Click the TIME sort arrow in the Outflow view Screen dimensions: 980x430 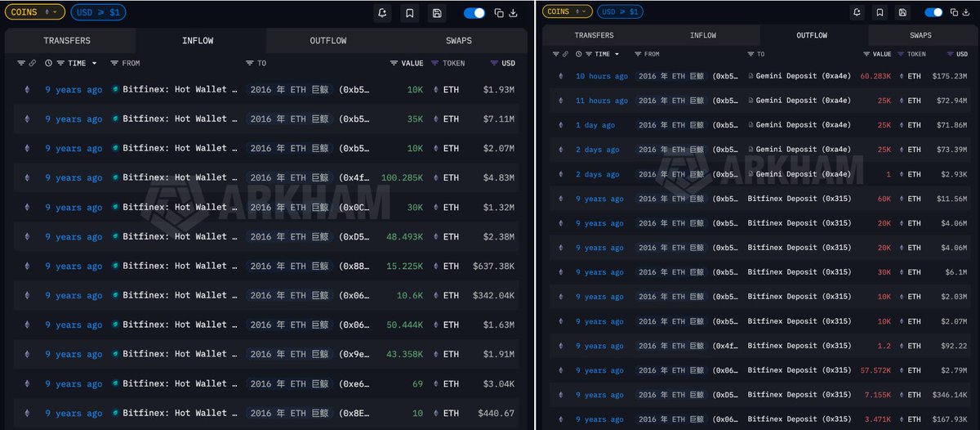point(617,54)
